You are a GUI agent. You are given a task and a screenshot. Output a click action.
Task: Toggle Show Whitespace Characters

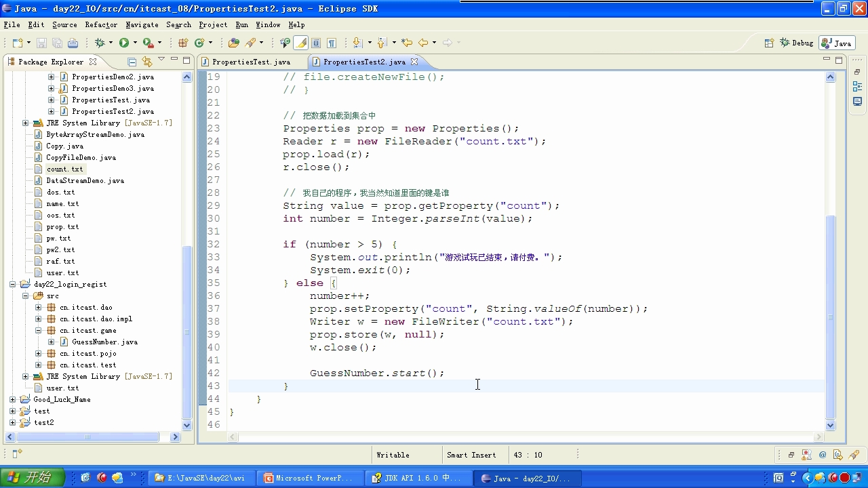click(x=332, y=43)
